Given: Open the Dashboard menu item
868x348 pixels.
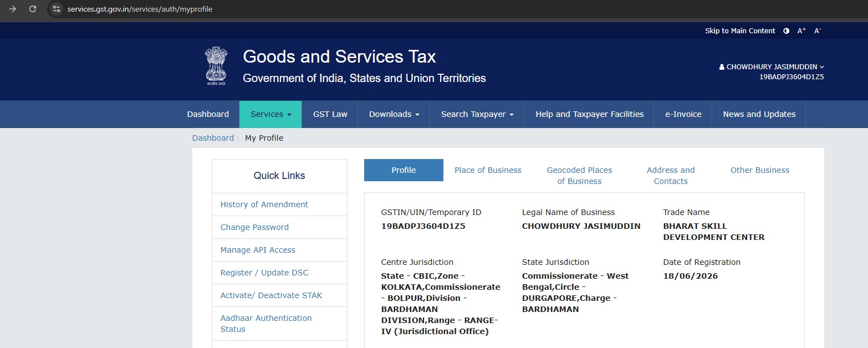Looking at the screenshot, I should pyautogui.click(x=208, y=114).
